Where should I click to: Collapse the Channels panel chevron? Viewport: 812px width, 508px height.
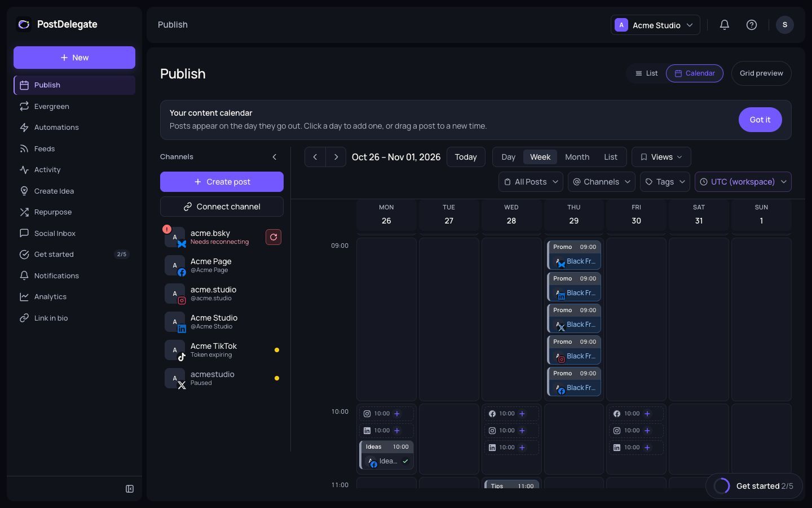[x=275, y=157]
